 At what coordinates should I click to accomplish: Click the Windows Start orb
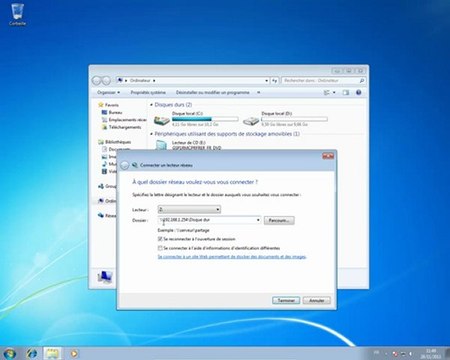click(10, 353)
